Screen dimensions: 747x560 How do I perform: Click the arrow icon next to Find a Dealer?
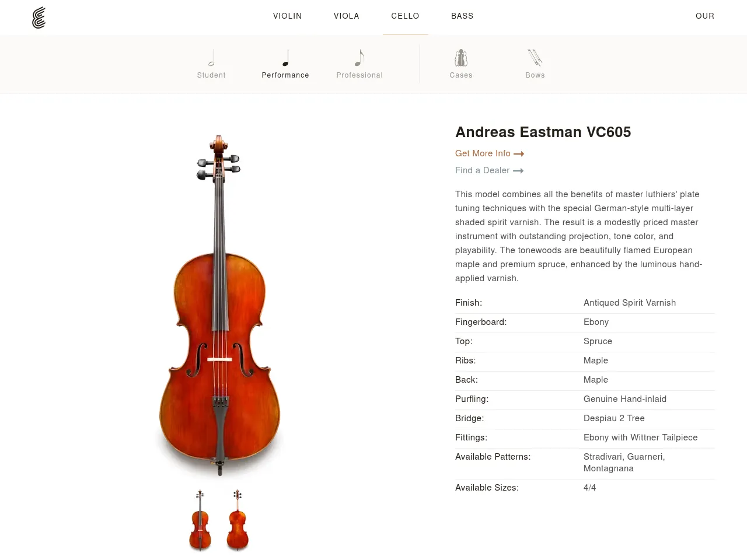518,170
